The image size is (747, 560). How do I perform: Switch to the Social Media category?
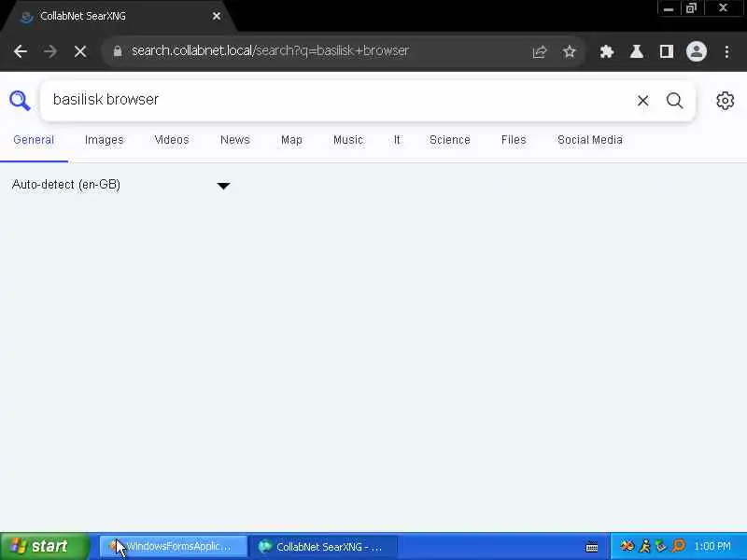[590, 140]
